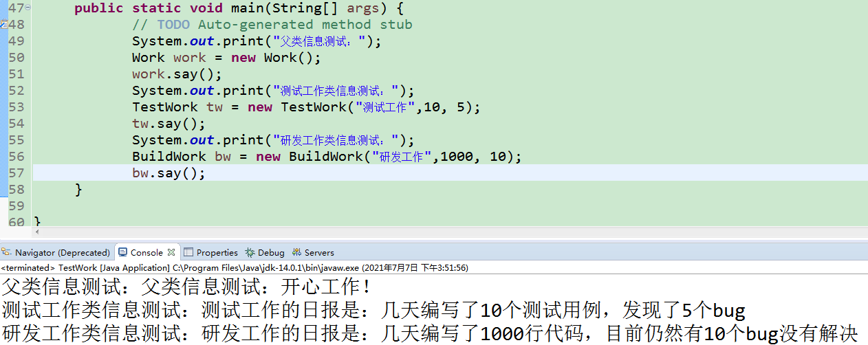Screen dimensions: 868x345
Task: Click the print statement on line 55
Action: (x=273, y=140)
